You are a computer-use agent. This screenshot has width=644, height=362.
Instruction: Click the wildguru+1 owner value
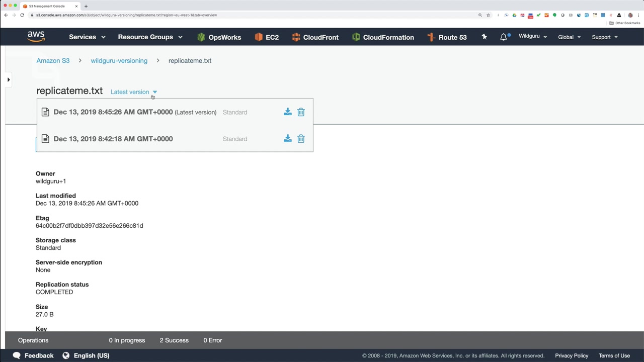(x=51, y=181)
